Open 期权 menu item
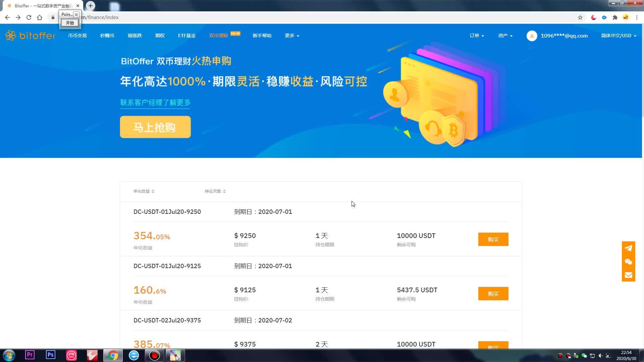 pos(160,36)
